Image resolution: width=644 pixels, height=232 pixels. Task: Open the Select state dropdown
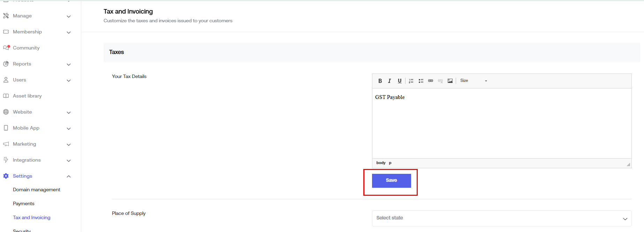pos(501,218)
